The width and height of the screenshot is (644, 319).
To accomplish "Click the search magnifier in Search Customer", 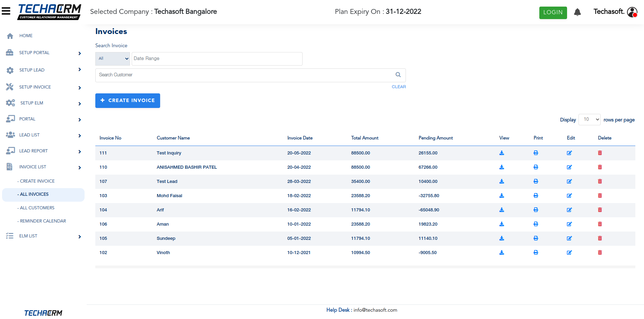I will pyautogui.click(x=398, y=75).
